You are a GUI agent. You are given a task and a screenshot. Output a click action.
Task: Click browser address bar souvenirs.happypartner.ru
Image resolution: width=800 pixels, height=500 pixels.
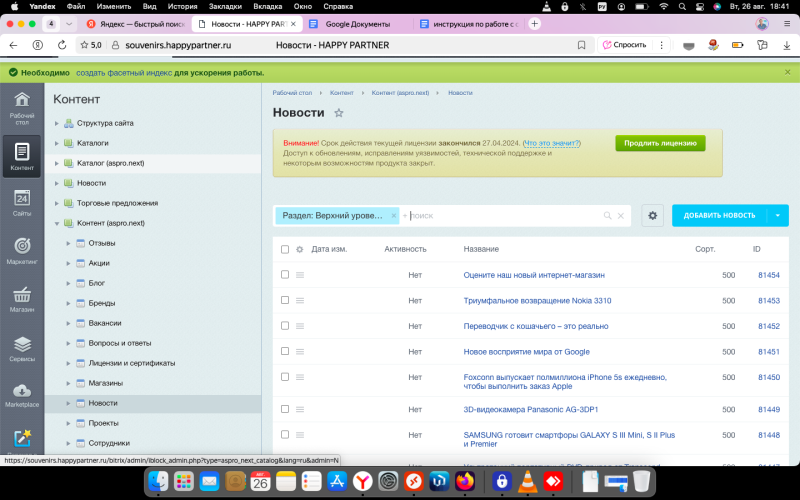pos(178,45)
